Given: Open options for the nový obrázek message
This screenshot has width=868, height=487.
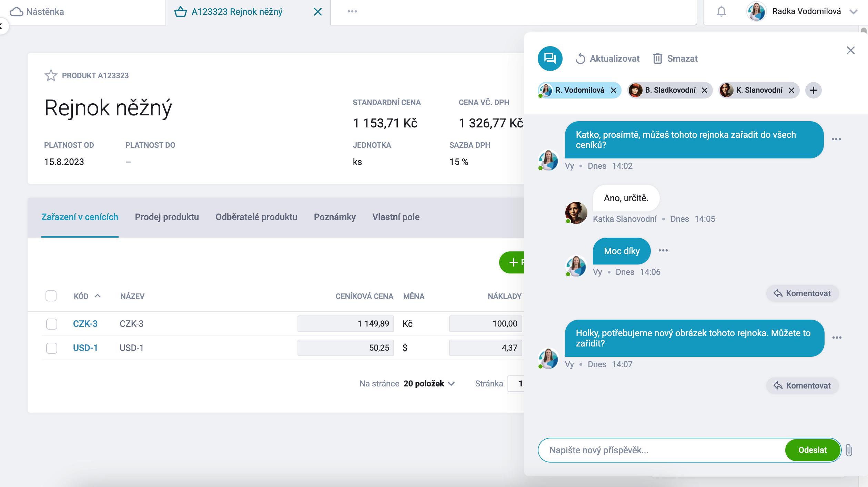Looking at the screenshot, I should [837, 338].
